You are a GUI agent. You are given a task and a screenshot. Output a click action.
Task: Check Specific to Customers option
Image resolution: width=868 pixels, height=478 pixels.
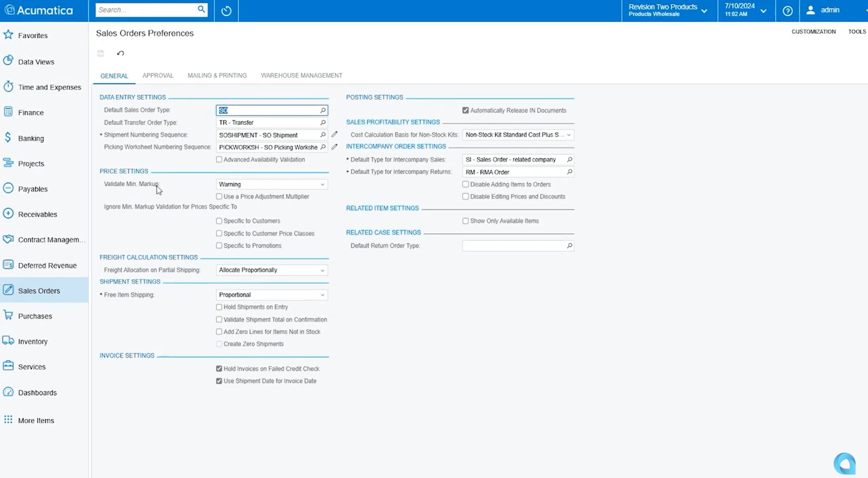click(x=219, y=221)
